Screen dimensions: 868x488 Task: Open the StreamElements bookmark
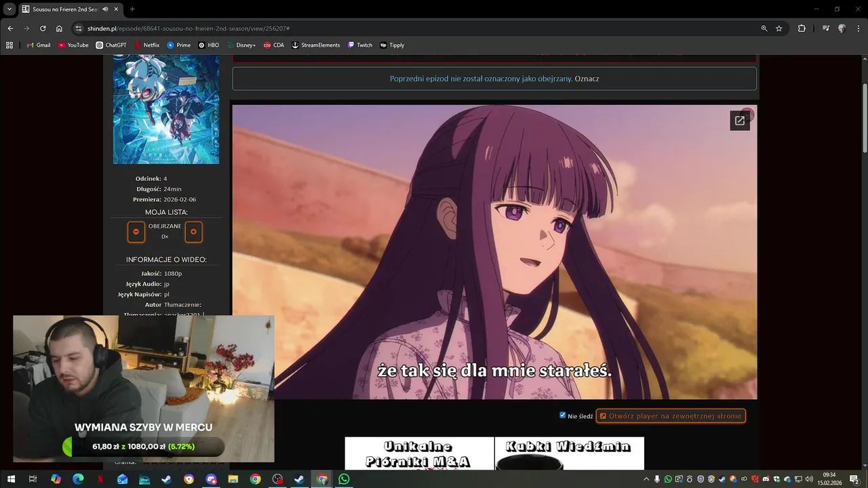(x=316, y=45)
